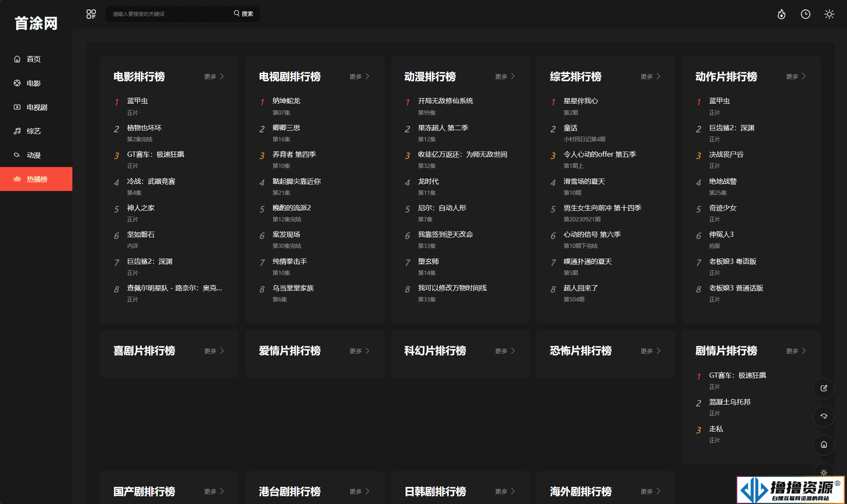Click the floating refresh arrow icon

pos(823,416)
